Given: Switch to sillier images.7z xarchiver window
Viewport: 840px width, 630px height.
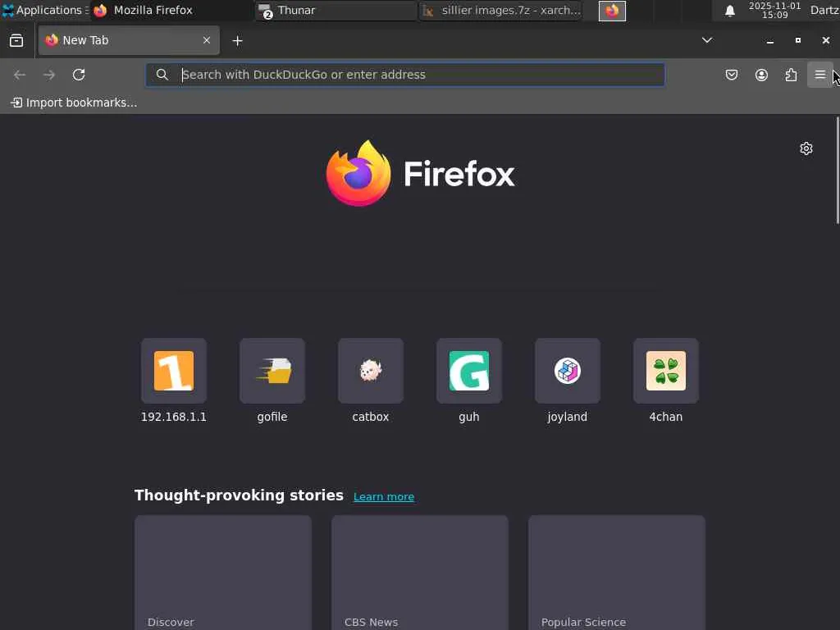Looking at the screenshot, I should [x=500, y=10].
